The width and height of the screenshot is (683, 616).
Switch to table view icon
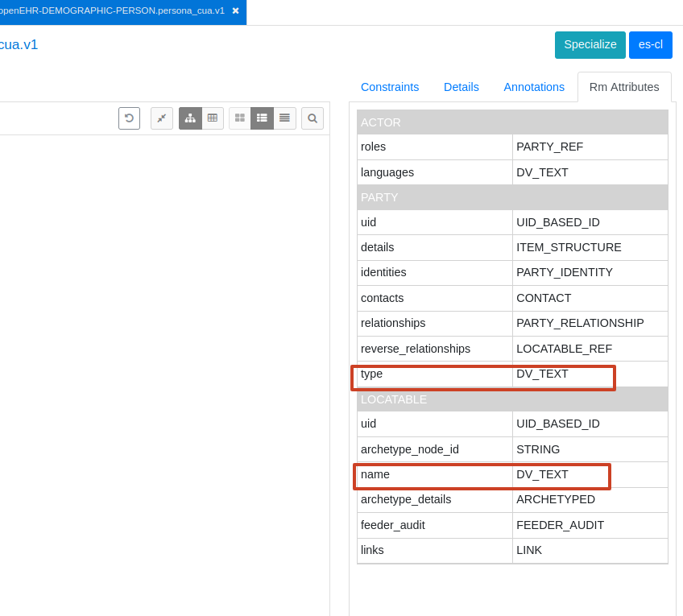click(x=213, y=118)
